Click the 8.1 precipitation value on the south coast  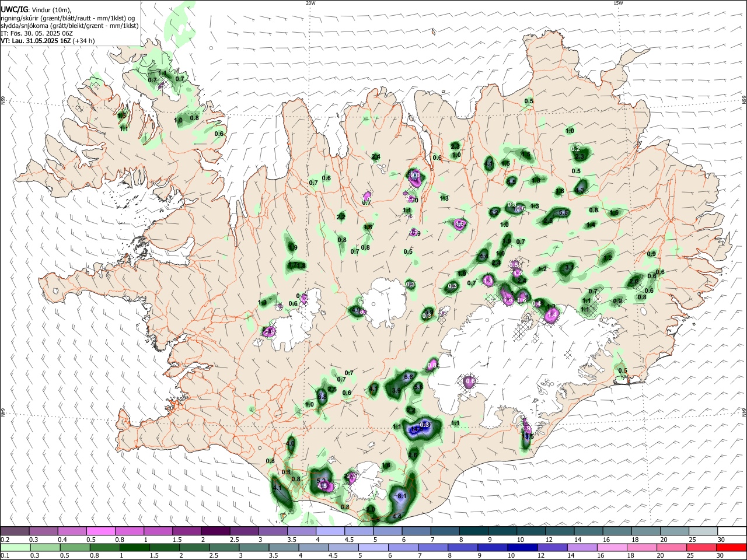click(x=402, y=496)
